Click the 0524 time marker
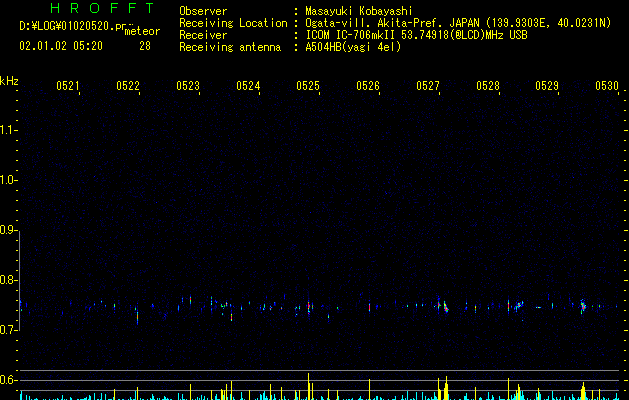Viewport: 629px width, 400px height. (x=248, y=86)
